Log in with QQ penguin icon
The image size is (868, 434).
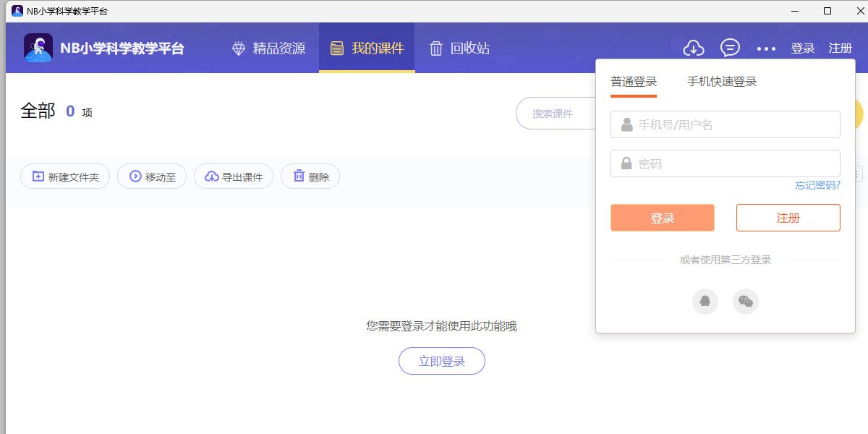tap(705, 301)
